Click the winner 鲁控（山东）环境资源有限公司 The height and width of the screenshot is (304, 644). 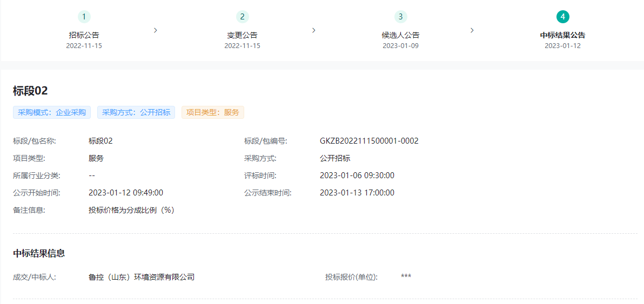pyautogui.click(x=142, y=277)
